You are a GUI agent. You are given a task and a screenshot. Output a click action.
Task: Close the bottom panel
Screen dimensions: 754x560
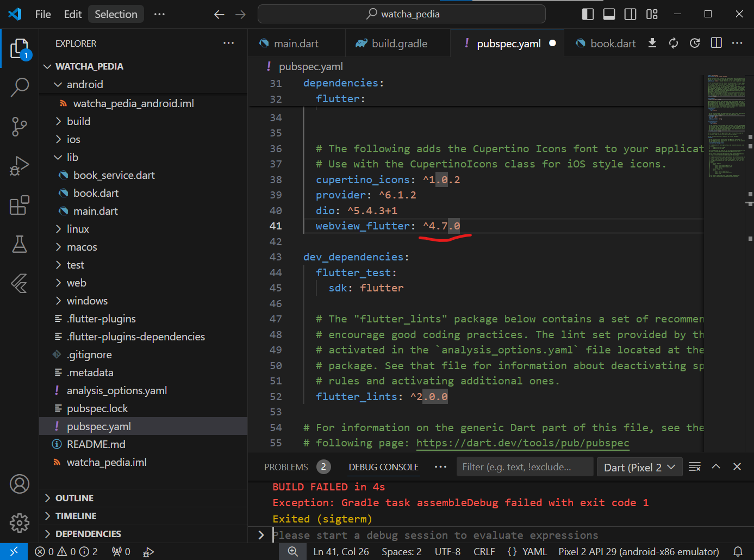[737, 466]
